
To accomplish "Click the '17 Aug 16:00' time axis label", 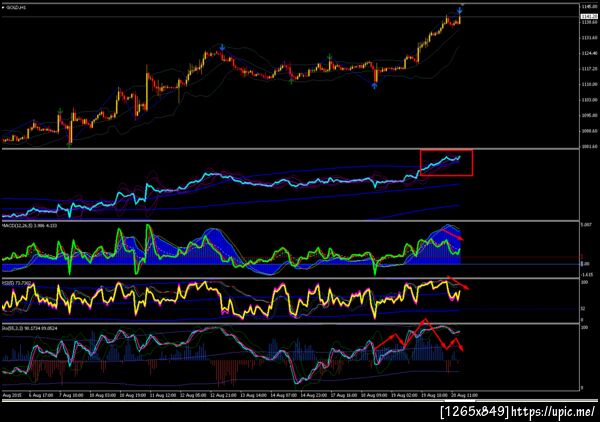I will [x=344, y=395].
